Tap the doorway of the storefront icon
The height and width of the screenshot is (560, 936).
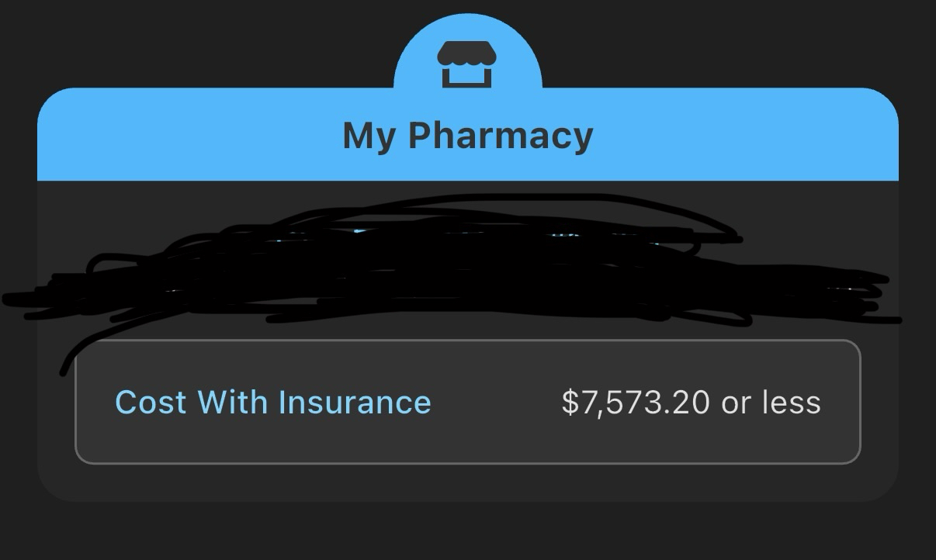[466, 75]
